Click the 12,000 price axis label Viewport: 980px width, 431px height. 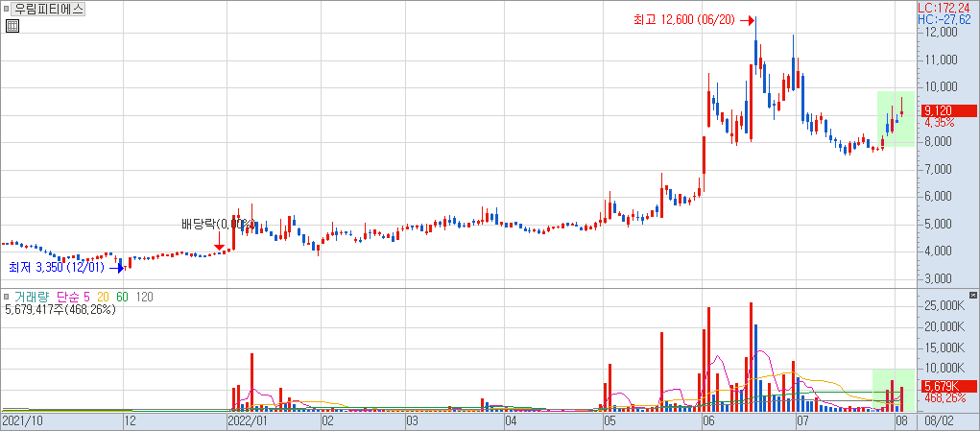940,33
